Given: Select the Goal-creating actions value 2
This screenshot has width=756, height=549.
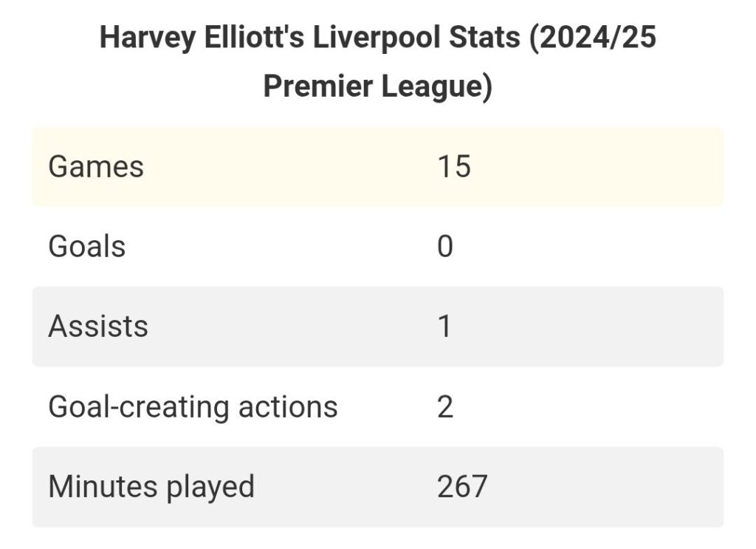Looking at the screenshot, I should coord(445,406).
